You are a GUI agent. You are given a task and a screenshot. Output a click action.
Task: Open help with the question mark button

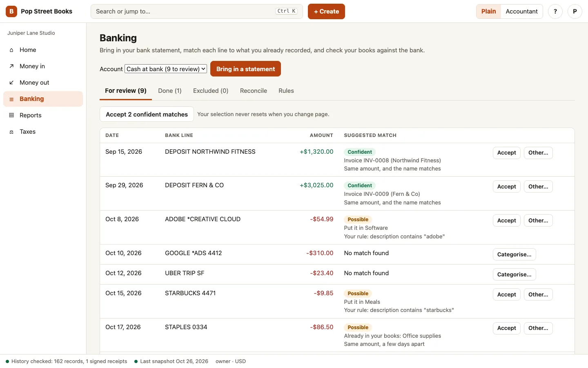click(555, 11)
